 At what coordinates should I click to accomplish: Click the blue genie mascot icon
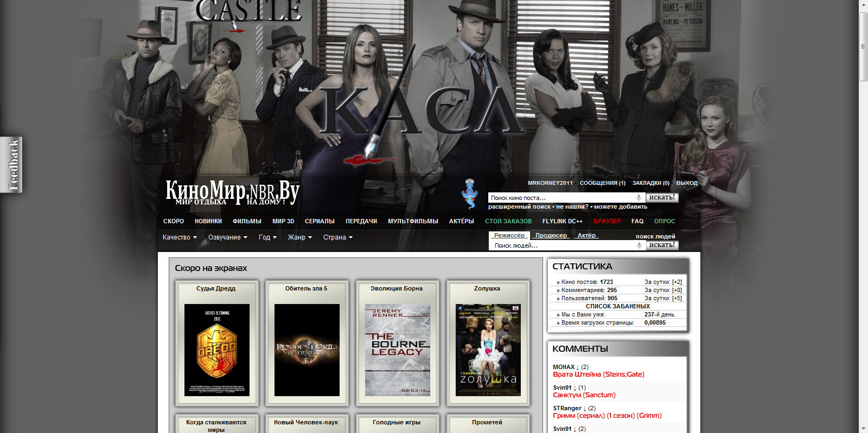[x=469, y=193]
